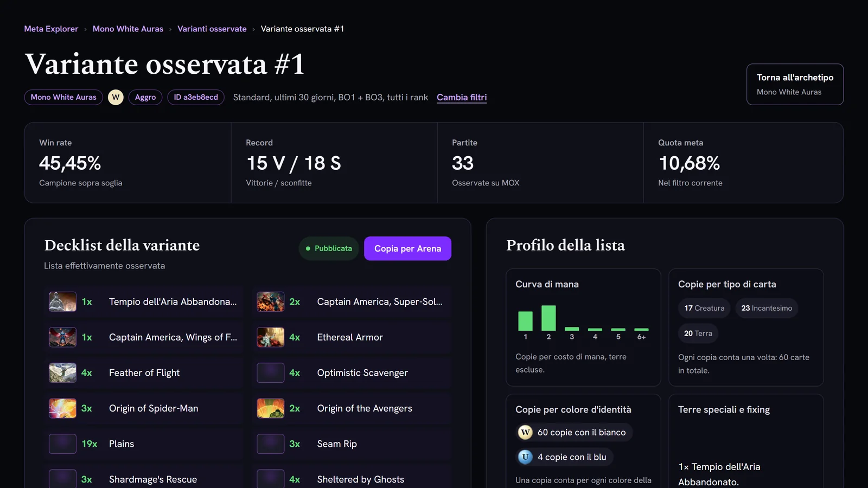Open Meta Explorer breadcrumb link
The image size is (868, 488).
[x=51, y=29]
